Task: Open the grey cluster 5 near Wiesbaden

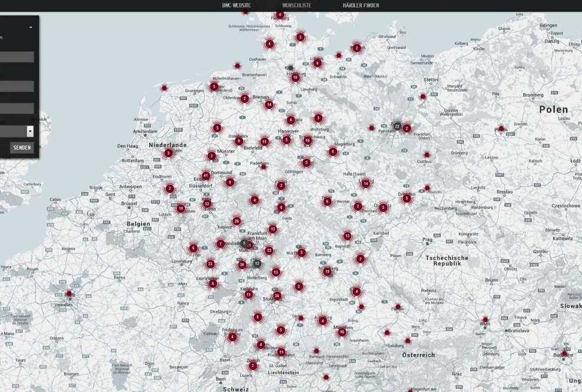Action: pos(244,242)
